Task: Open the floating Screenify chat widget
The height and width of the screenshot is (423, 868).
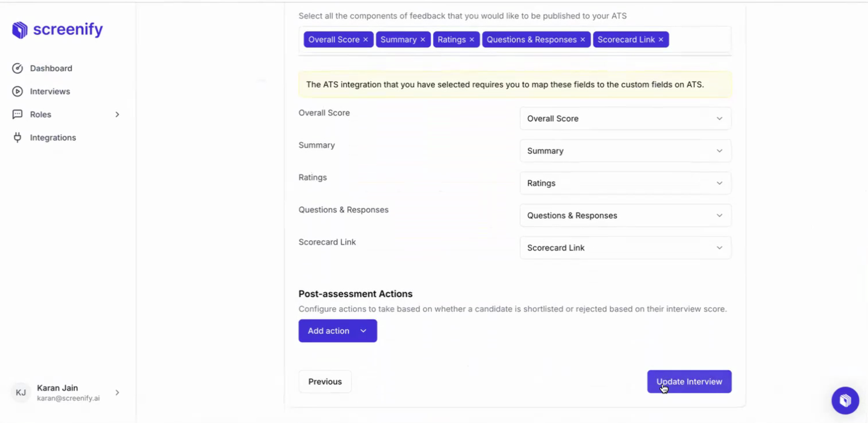Action: click(x=845, y=400)
